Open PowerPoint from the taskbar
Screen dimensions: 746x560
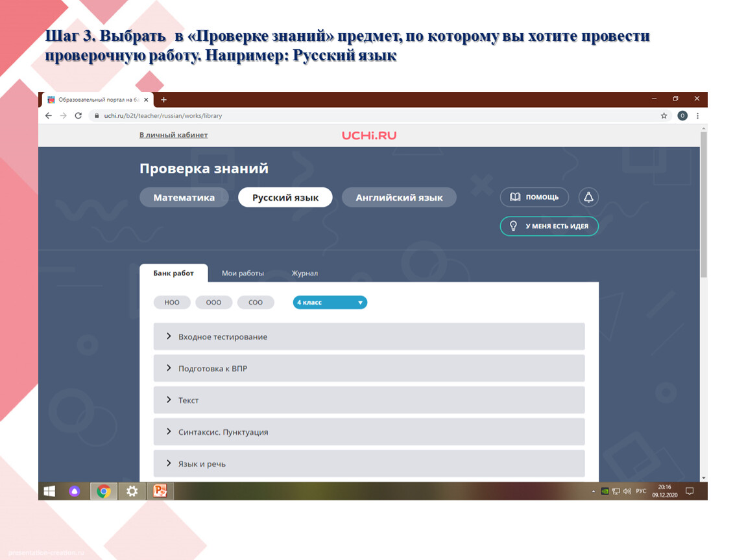click(160, 491)
